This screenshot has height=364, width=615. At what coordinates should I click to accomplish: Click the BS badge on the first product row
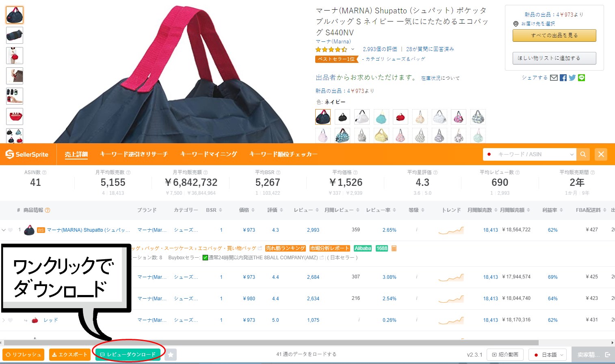coord(41,230)
